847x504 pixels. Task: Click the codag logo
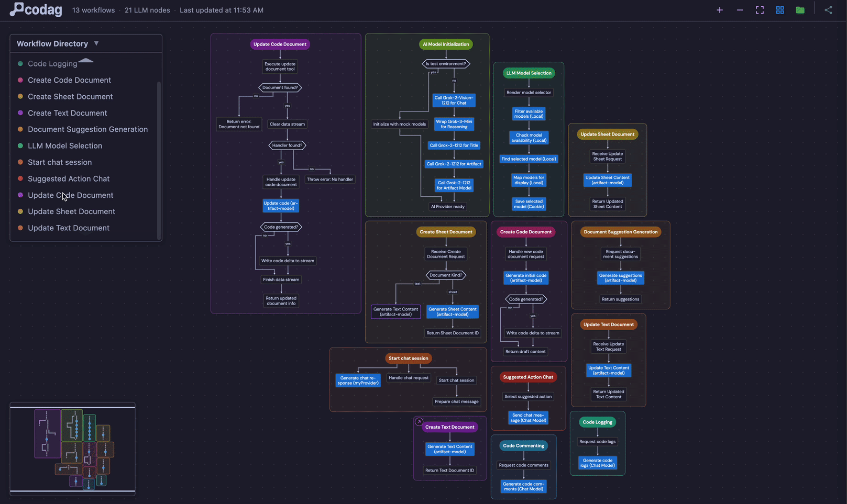pos(36,9)
